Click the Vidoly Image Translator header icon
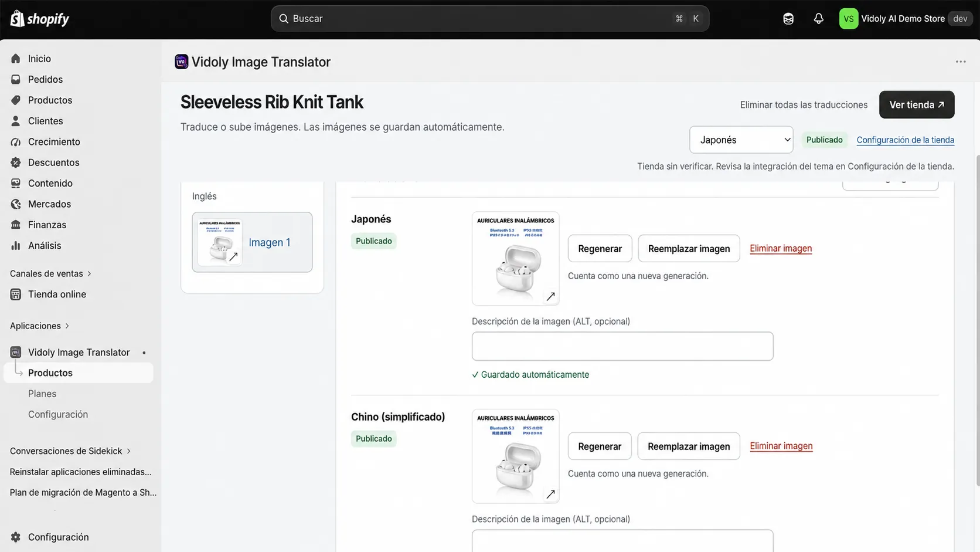 click(182, 62)
